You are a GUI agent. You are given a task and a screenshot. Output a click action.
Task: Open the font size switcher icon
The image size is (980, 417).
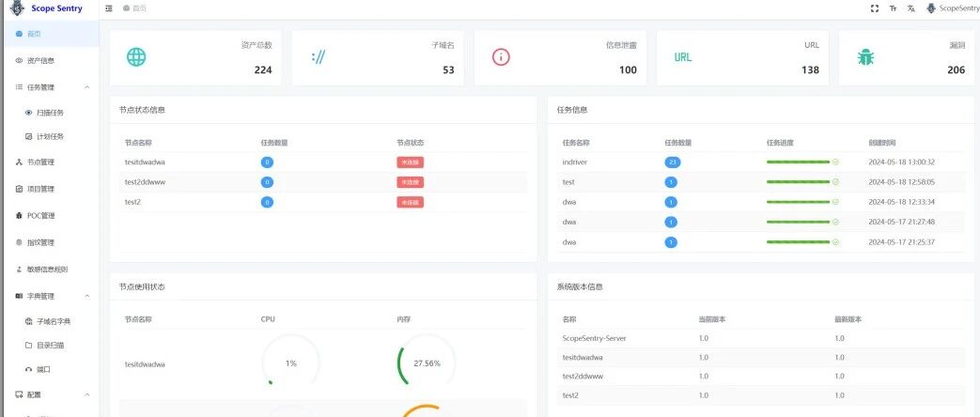(x=894, y=8)
